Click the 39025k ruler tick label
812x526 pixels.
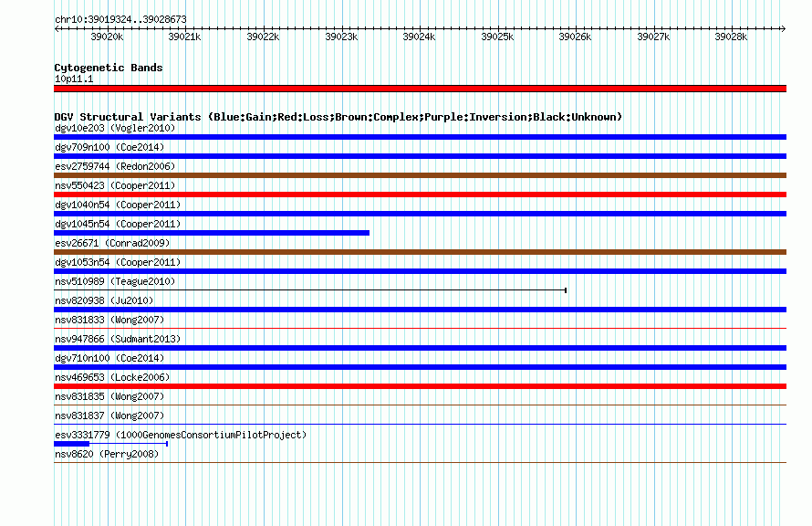(497, 37)
